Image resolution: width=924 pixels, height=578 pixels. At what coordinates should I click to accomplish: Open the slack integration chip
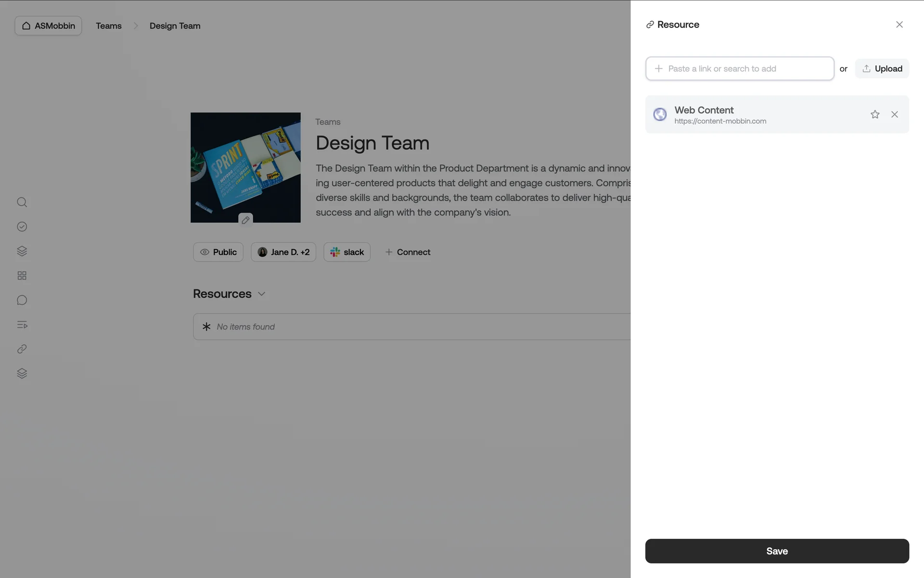[347, 252]
